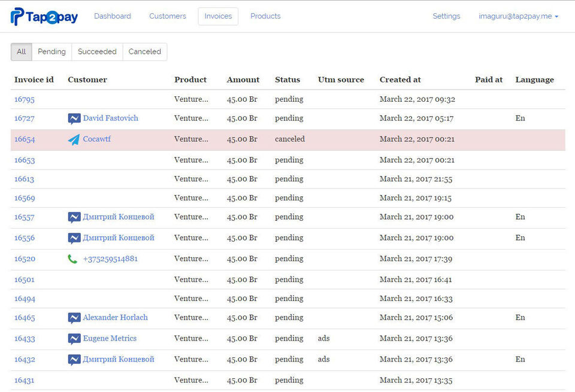Open the Settings page
Image resolution: width=575 pixels, height=392 pixels.
pos(446,17)
